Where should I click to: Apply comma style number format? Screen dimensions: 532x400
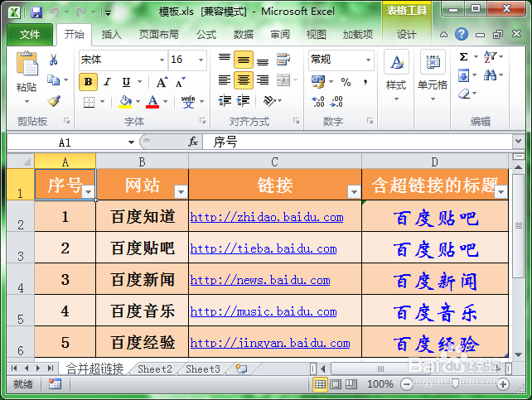pos(365,82)
